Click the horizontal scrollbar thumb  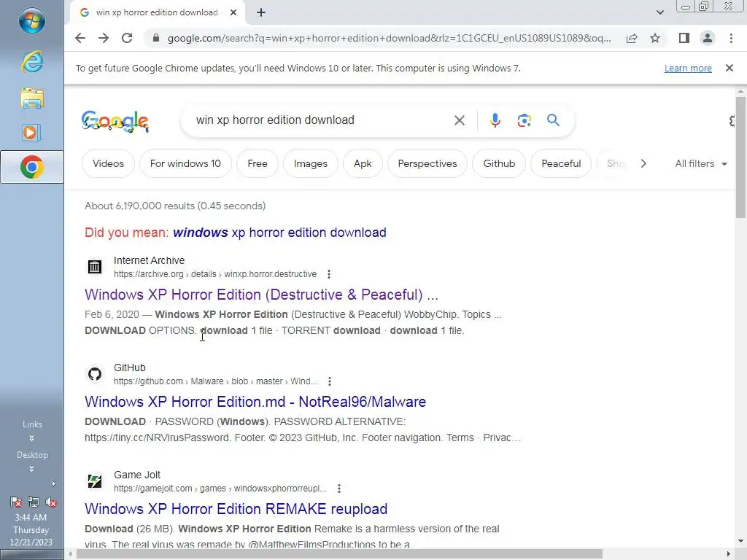click(x=340, y=554)
